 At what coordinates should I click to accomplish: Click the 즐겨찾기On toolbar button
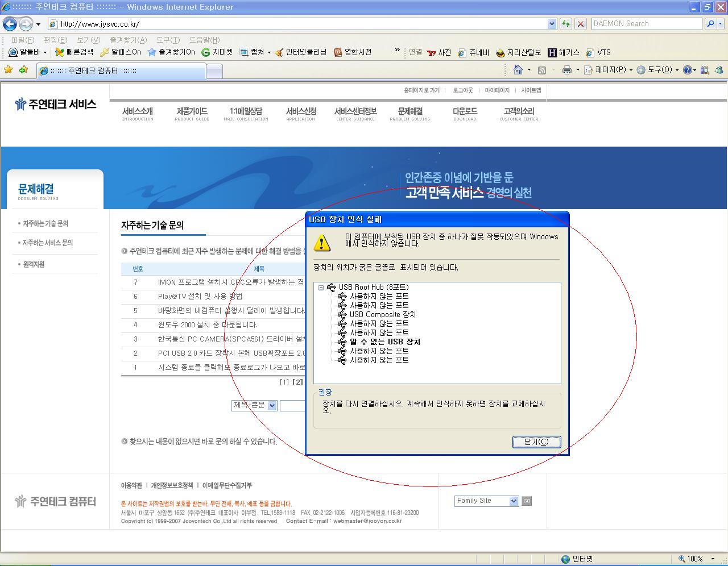click(171, 52)
